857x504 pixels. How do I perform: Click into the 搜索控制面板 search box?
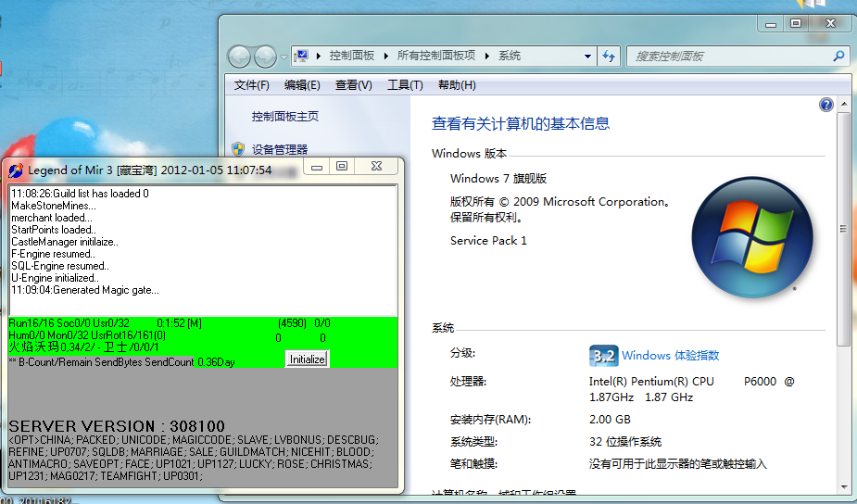coord(732,56)
